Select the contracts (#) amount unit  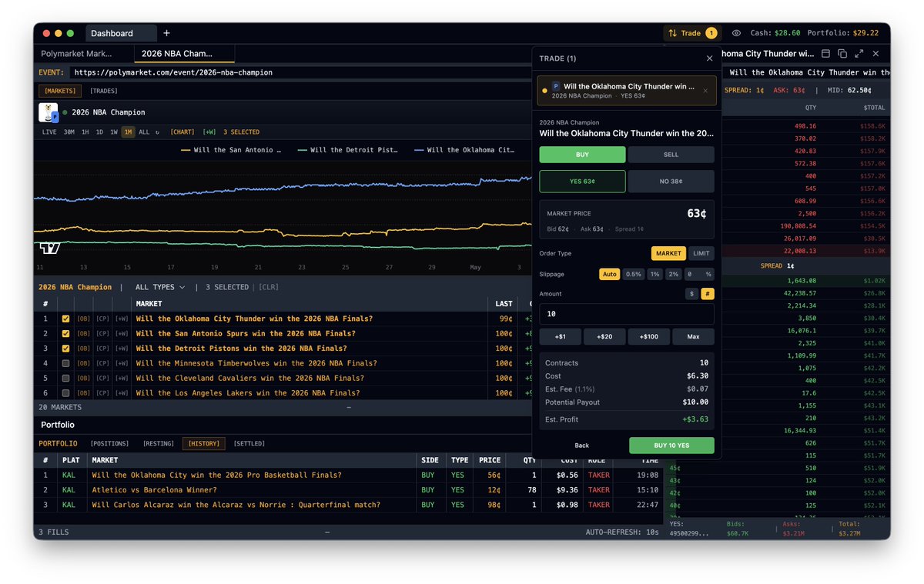pos(708,294)
